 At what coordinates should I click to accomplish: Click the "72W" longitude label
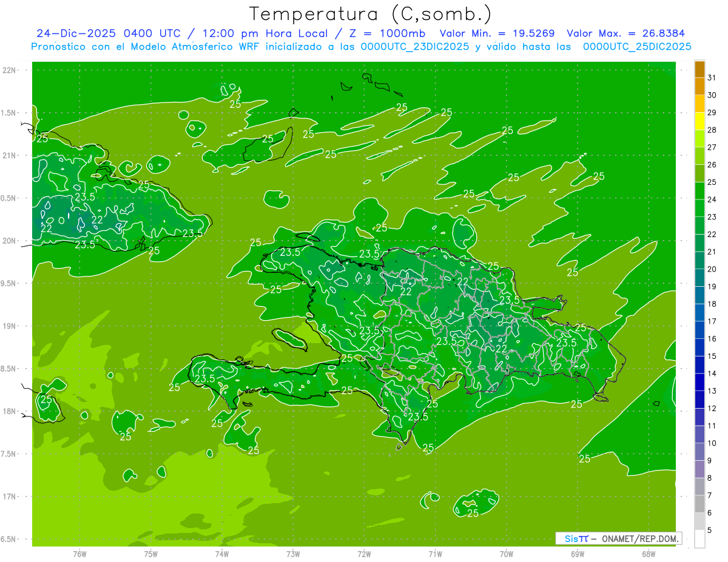click(365, 554)
